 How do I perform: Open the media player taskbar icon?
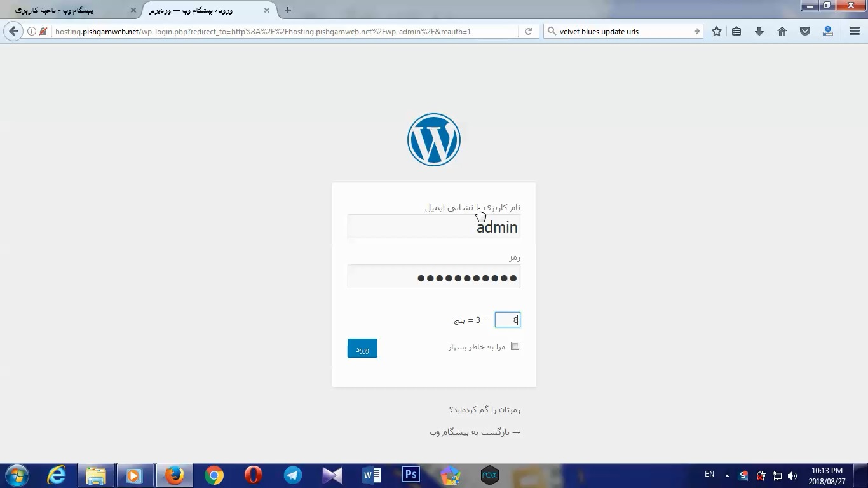(135, 475)
